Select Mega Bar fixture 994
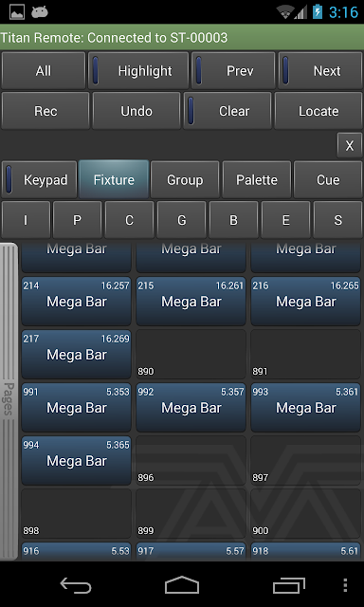Viewport: 364px width, 607px height. click(76, 461)
